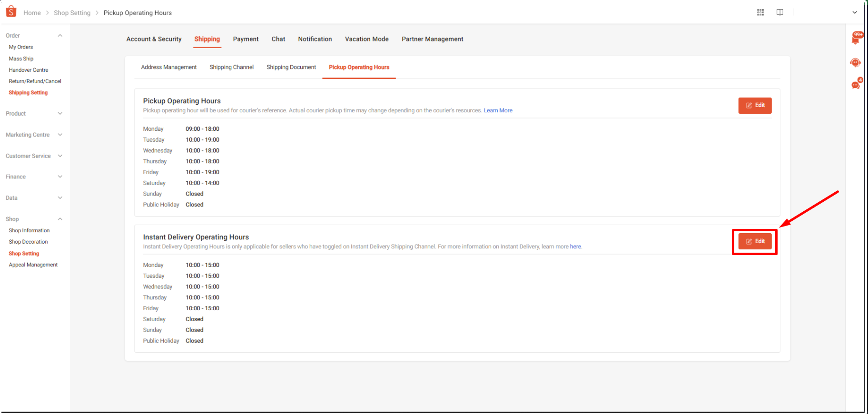Open the book guide icon

(x=779, y=12)
